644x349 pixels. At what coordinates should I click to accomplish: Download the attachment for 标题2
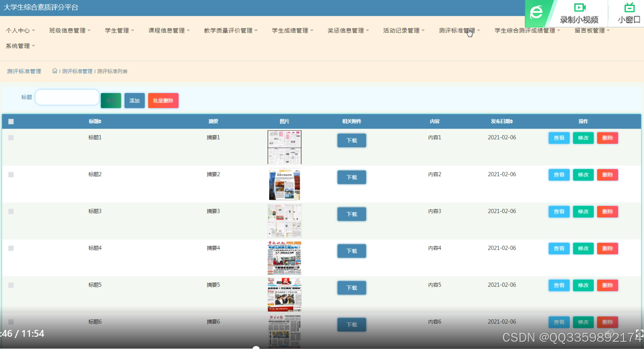352,177
